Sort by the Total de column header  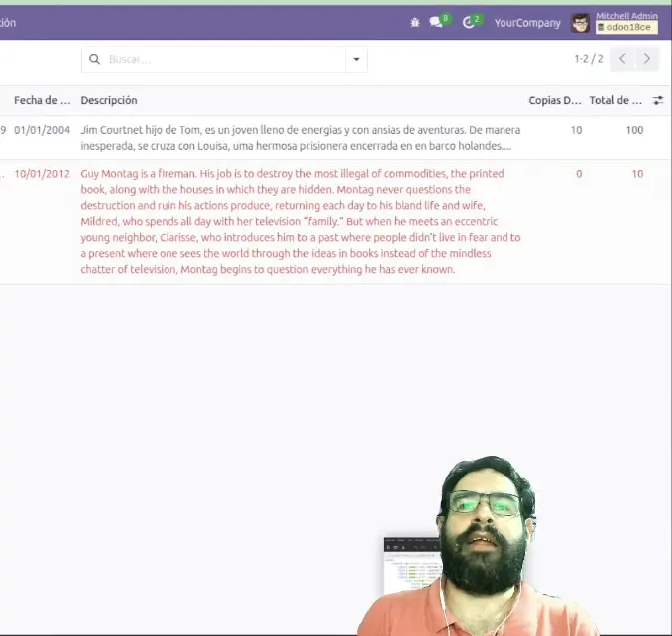tap(615, 101)
